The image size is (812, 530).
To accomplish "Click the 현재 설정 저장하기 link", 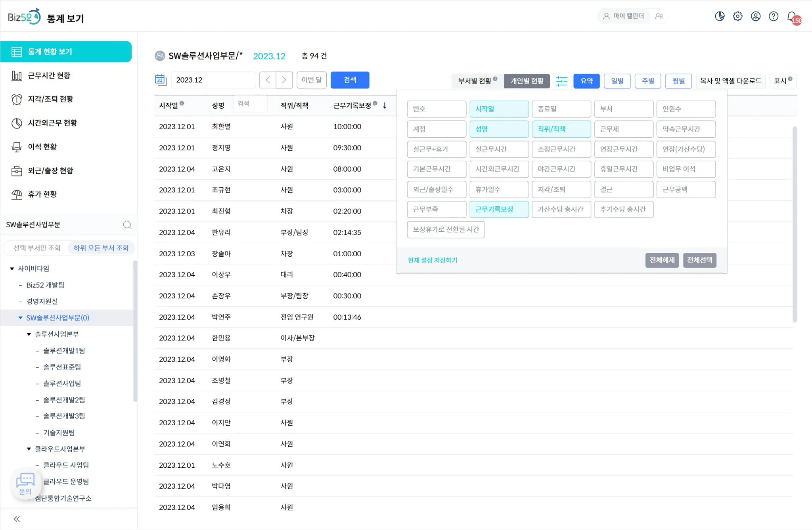I will [x=432, y=260].
